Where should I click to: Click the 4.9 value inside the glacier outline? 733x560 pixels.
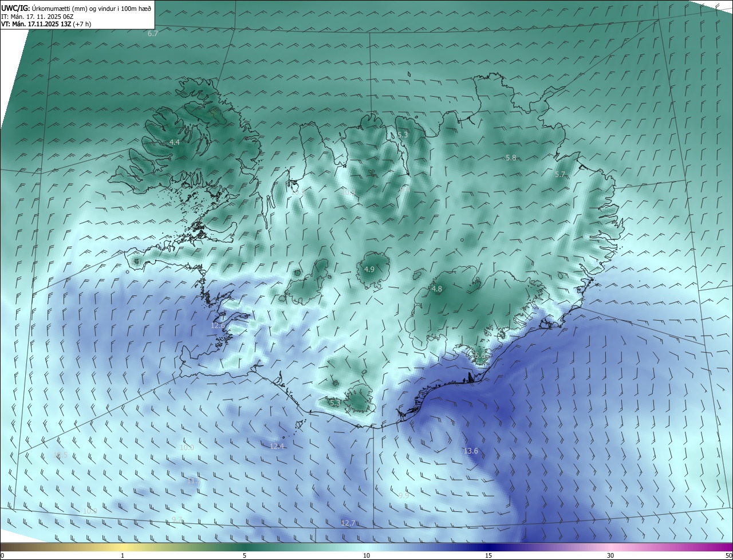pyautogui.click(x=369, y=269)
